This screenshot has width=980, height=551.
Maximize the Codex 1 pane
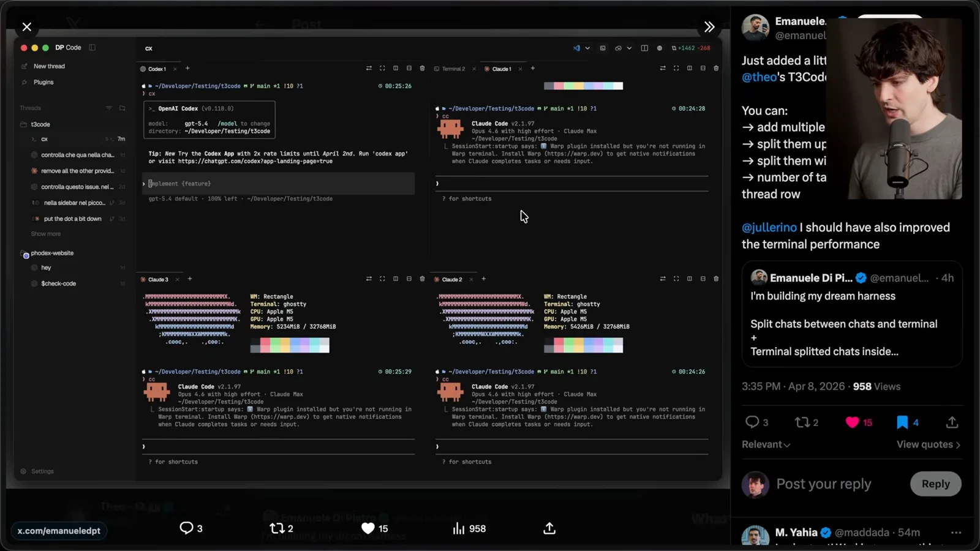click(x=382, y=69)
